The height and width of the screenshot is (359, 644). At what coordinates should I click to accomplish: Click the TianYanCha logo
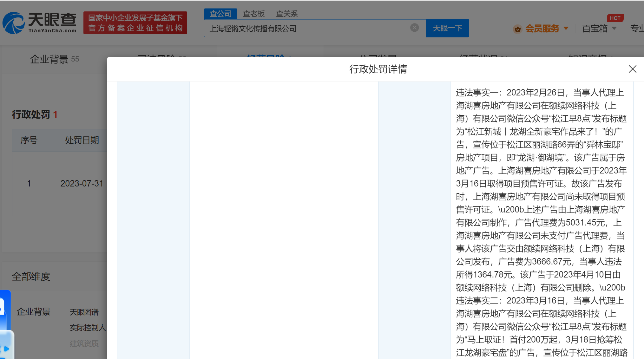[40, 23]
